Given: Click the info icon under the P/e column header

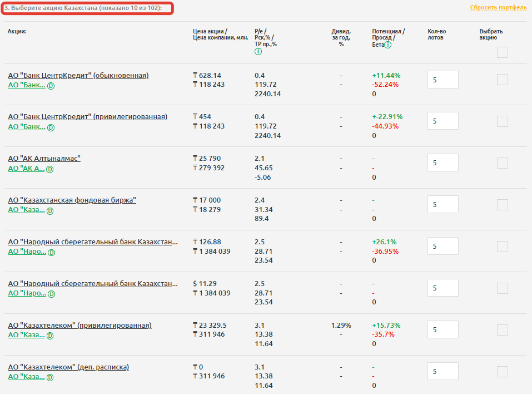Looking at the screenshot, I should click(x=258, y=52).
